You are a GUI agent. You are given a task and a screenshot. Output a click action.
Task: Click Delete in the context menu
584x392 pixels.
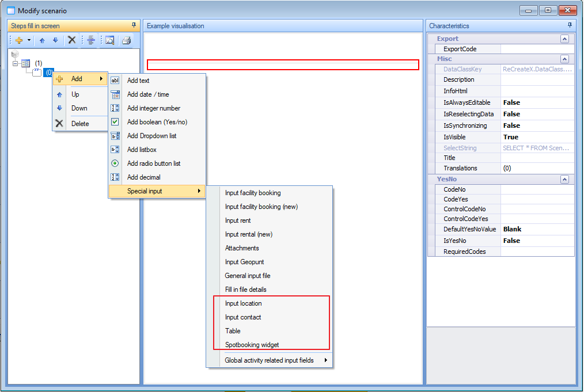(x=80, y=124)
